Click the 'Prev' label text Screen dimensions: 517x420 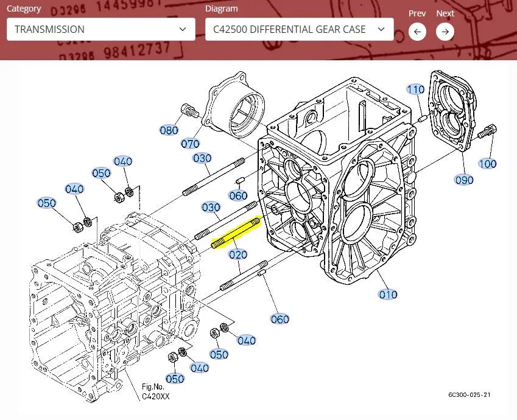(x=417, y=13)
